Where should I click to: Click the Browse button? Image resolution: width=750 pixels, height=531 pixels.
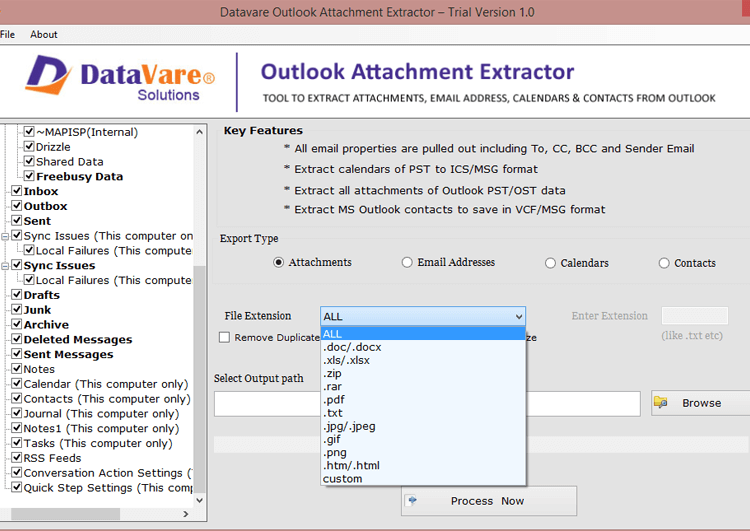click(x=700, y=403)
